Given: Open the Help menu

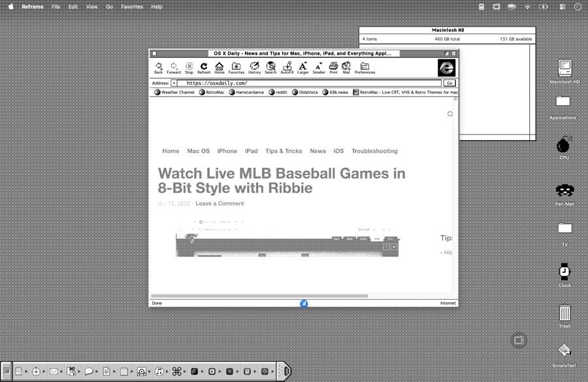Looking at the screenshot, I should (x=157, y=7).
